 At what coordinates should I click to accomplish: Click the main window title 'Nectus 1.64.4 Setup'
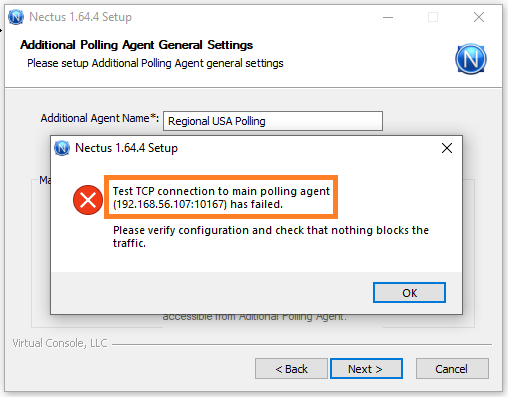80,17
